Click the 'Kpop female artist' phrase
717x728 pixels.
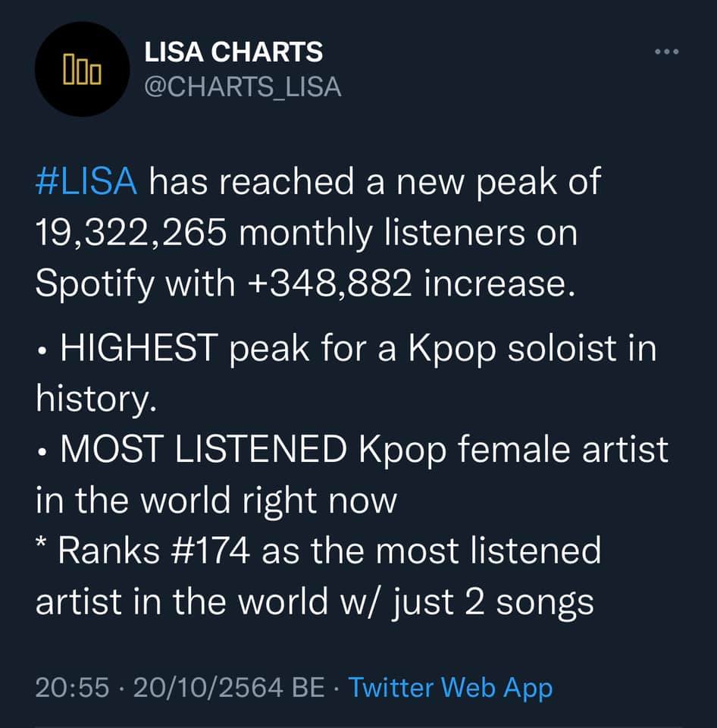click(513, 450)
